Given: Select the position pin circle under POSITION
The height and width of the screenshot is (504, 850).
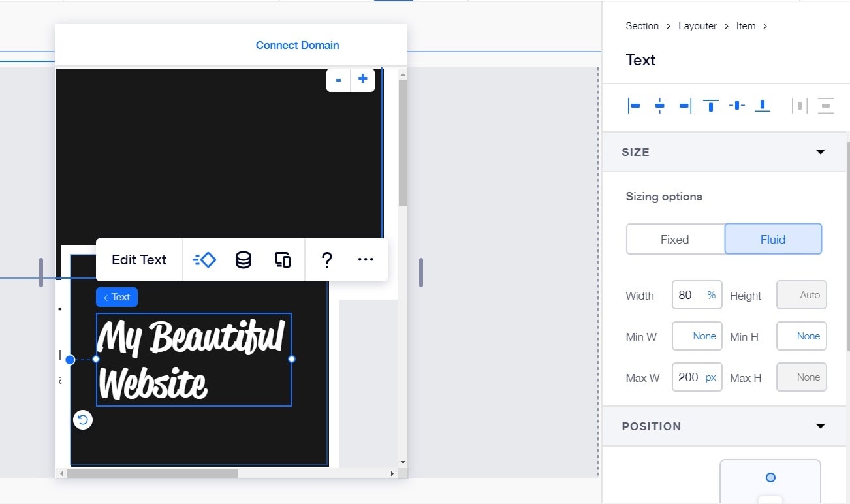Looking at the screenshot, I should point(770,476).
